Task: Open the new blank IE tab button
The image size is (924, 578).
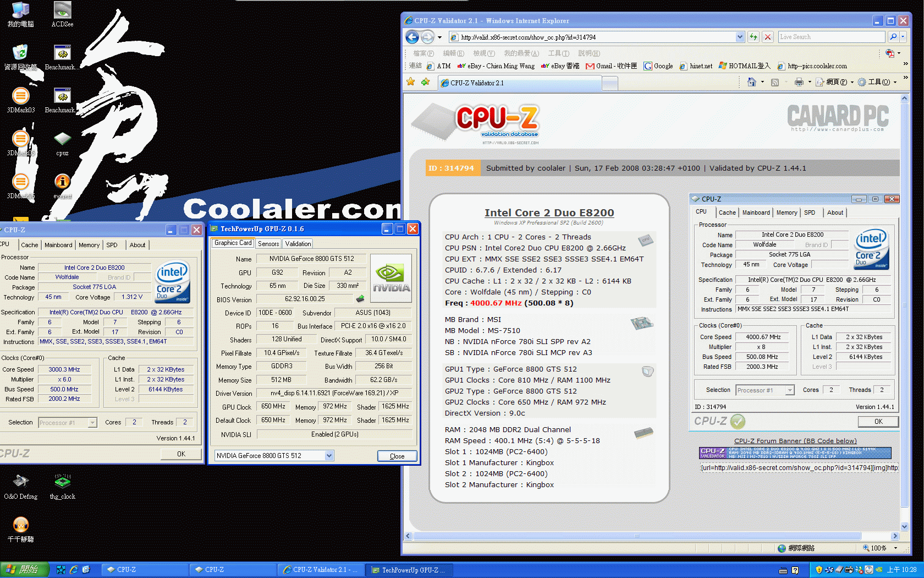Action: pyautogui.click(x=610, y=83)
